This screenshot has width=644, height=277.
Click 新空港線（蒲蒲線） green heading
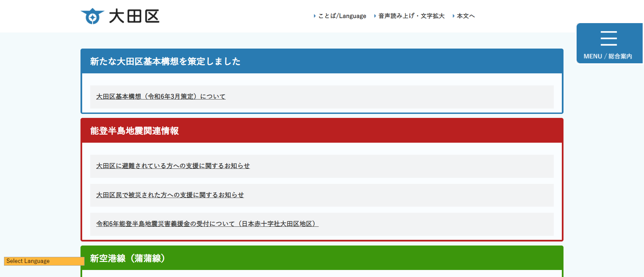tap(127, 258)
